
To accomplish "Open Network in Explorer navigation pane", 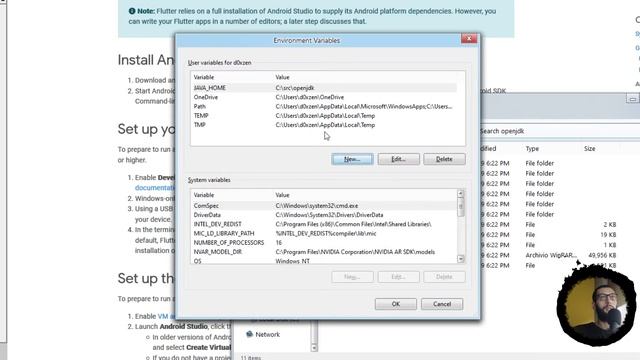I will [267, 334].
